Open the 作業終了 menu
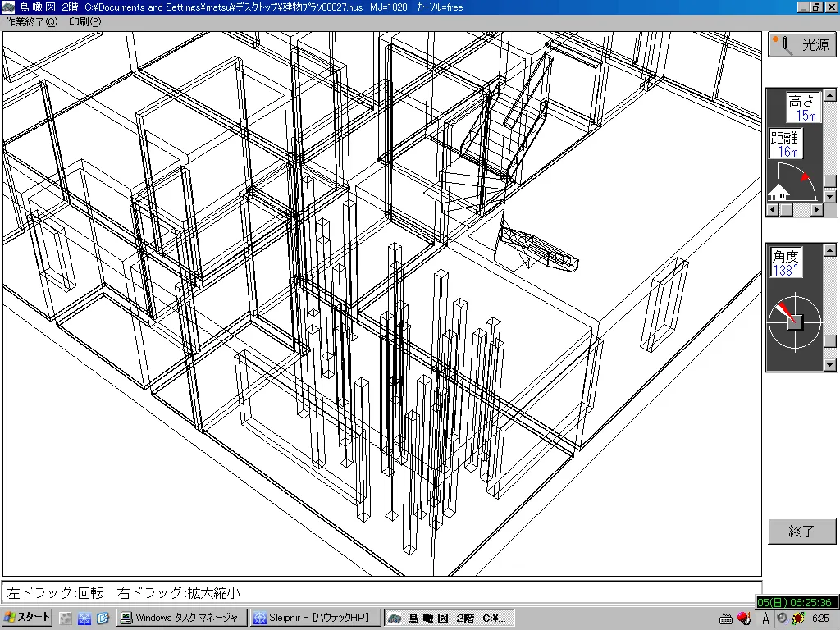 pyautogui.click(x=31, y=22)
